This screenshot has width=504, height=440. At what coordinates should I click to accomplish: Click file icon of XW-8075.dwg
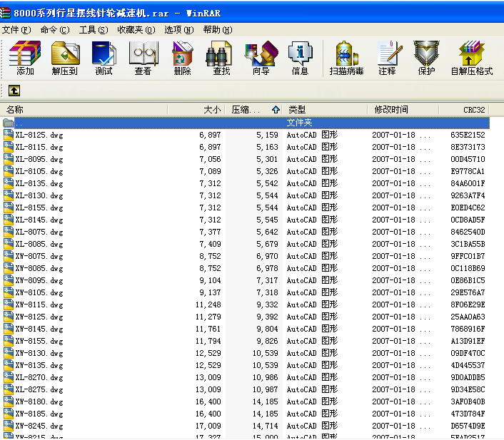tap(9, 256)
